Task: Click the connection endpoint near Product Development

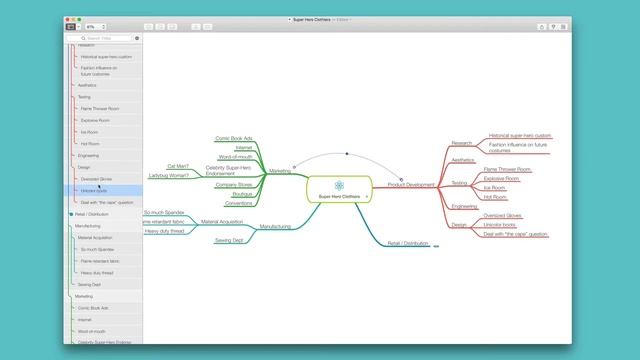Action: 401,180
